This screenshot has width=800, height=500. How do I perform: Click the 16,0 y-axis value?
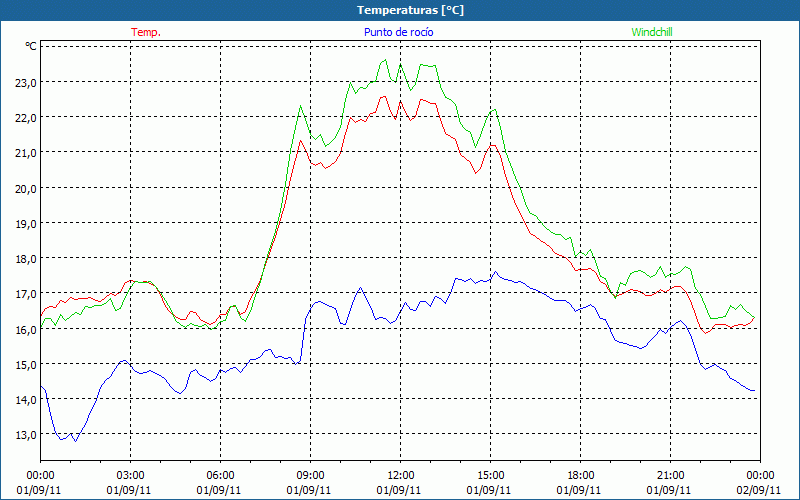[26, 330]
